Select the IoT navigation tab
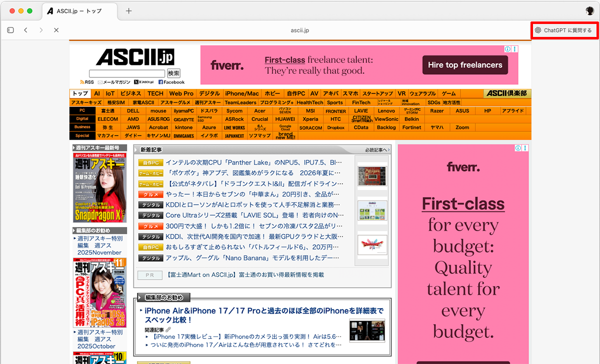This screenshot has width=600, height=364. tap(110, 93)
